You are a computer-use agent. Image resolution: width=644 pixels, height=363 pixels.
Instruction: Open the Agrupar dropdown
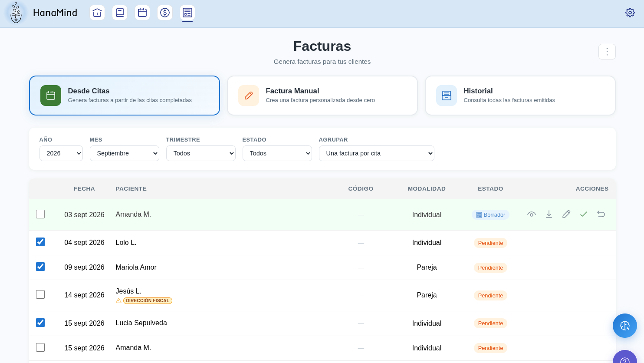tap(377, 153)
